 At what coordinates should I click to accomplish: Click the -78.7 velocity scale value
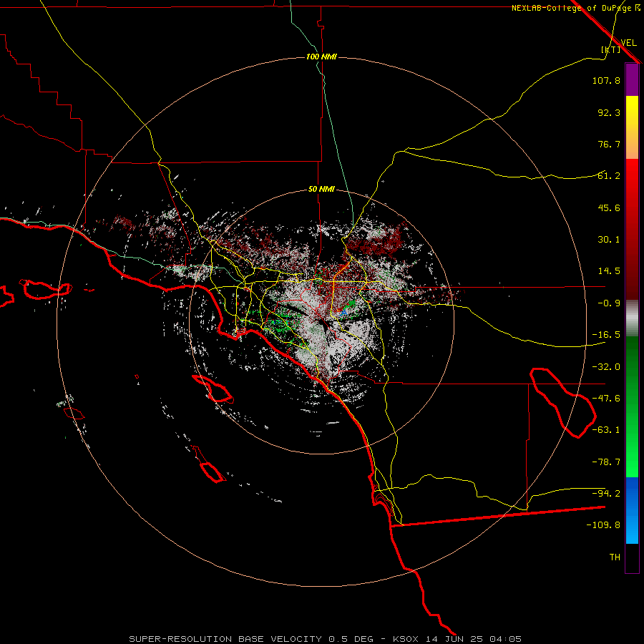tap(606, 462)
